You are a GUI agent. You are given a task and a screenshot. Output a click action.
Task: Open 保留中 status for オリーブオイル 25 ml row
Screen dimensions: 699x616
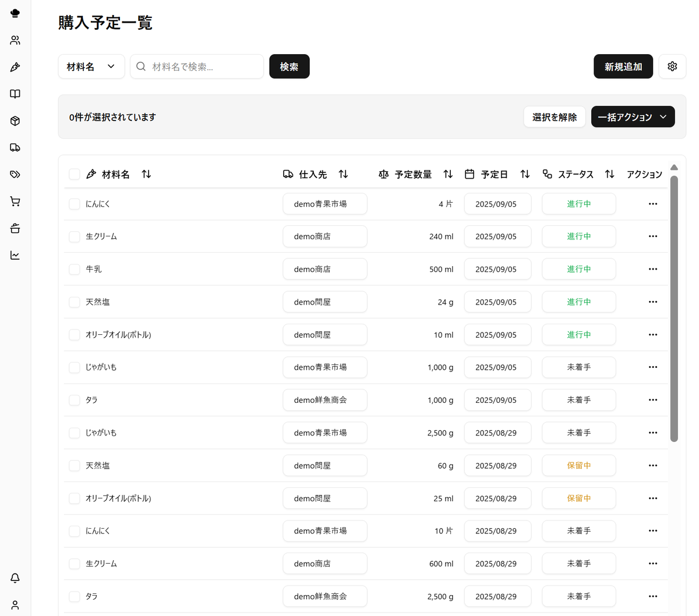point(579,498)
